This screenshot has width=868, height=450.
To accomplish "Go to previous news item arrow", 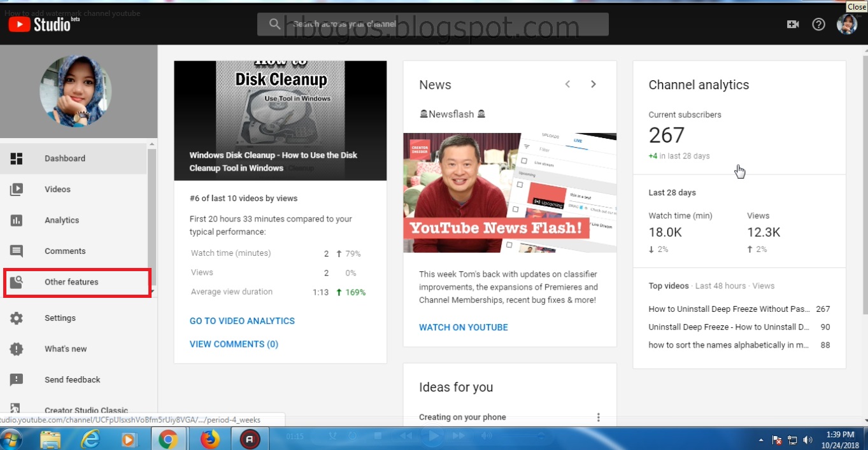I will pos(567,84).
